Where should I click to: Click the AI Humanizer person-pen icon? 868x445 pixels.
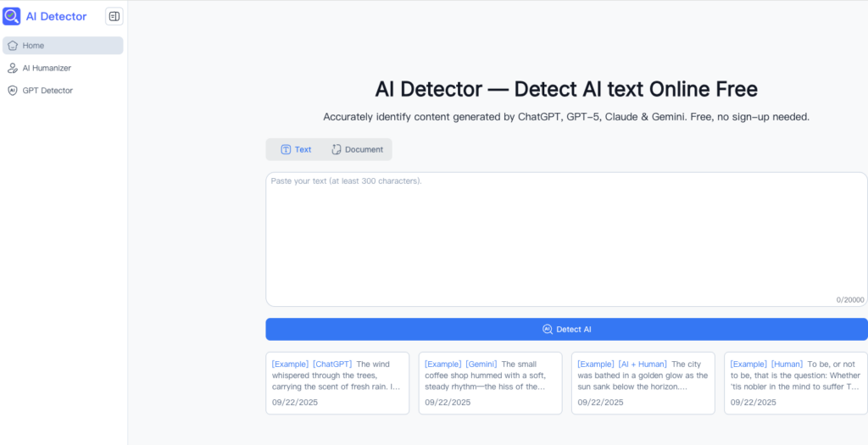coord(13,68)
